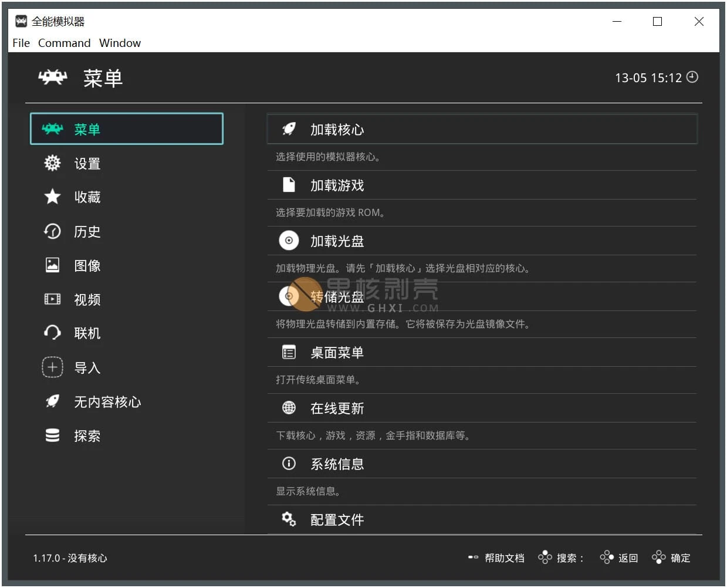Select the 加载游戏 entry label
Image resolution: width=727 pixels, height=588 pixels.
[x=337, y=185]
